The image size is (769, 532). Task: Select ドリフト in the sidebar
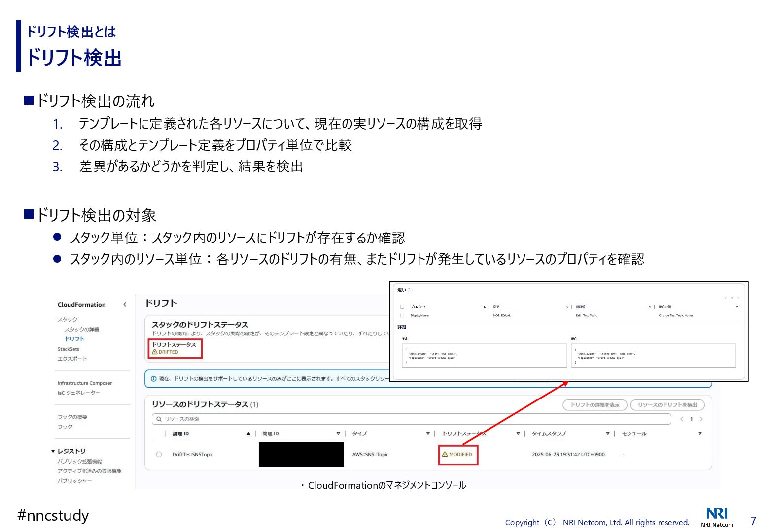[x=74, y=339]
